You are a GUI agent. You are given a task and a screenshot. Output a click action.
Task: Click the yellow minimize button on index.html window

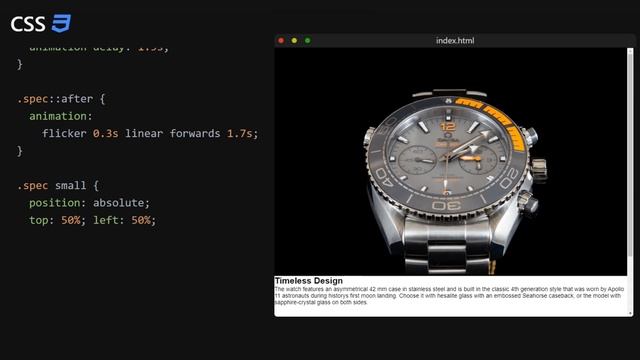click(x=294, y=40)
